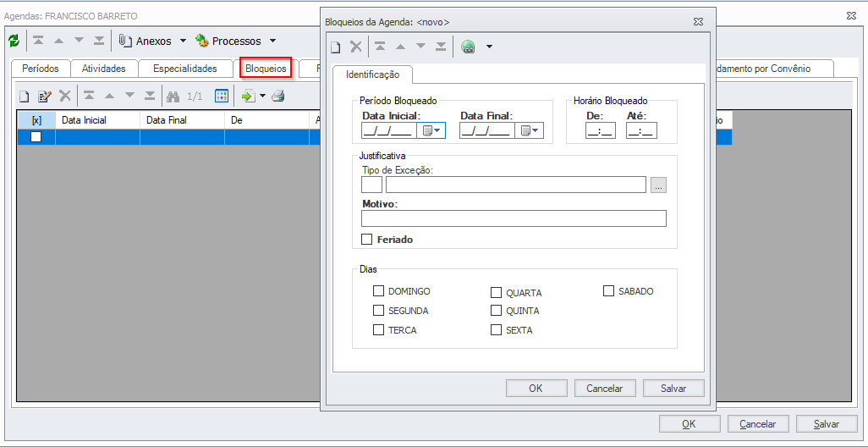Go to last record in Agendas top toolbar
Viewport: 868px width, 447px height.
[99, 41]
